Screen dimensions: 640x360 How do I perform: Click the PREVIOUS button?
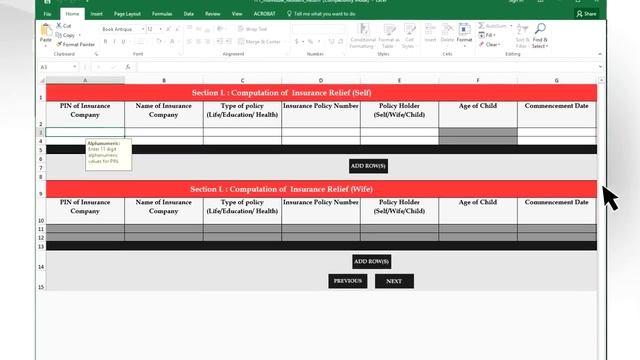[348, 281]
